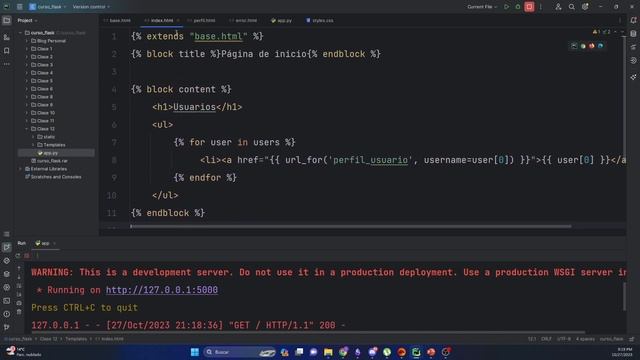Start debugging with the green bug icon

(518, 7)
